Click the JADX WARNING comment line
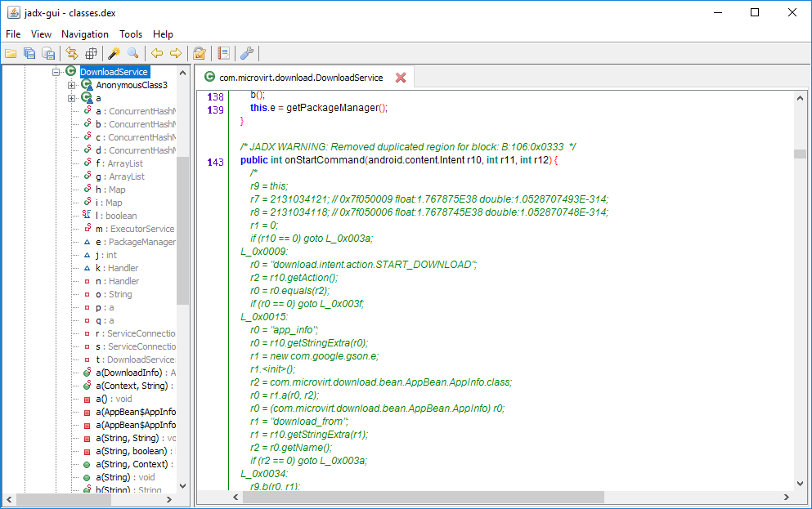 (x=408, y=147)
